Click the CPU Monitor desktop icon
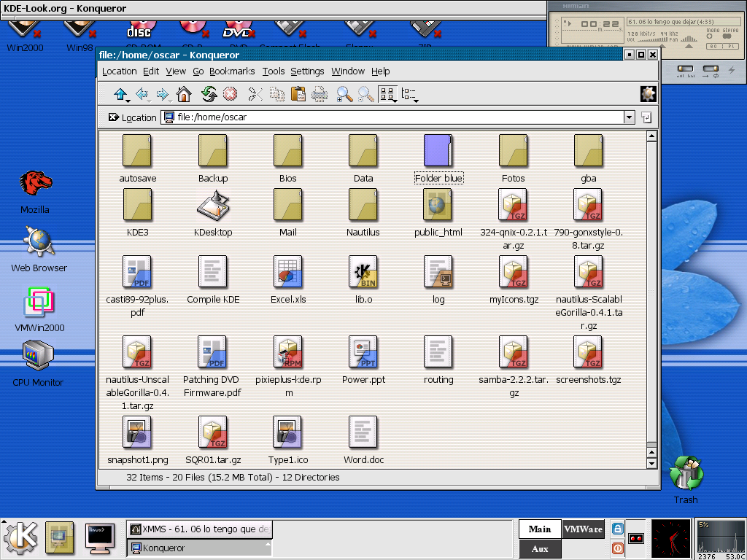 [38, 355]
